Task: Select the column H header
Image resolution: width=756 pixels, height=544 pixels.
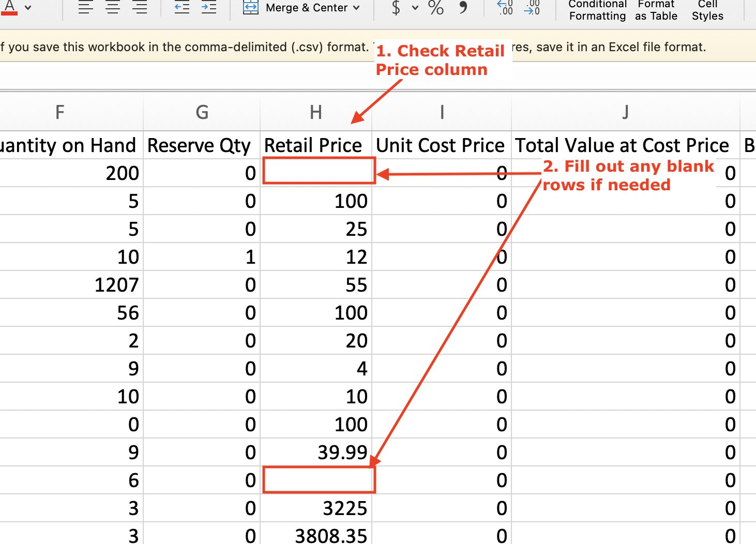Action: 315,112
